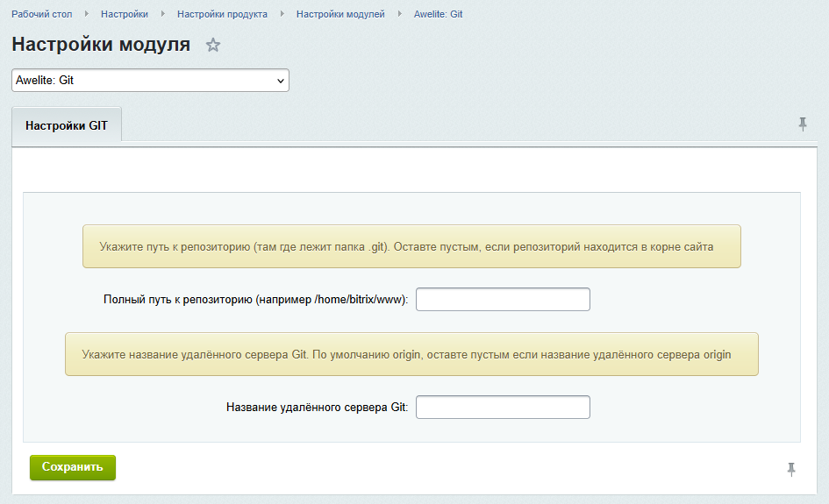Click the hint about the origin server name
This screenshot has height=504, width=829.
coord(411,354)
